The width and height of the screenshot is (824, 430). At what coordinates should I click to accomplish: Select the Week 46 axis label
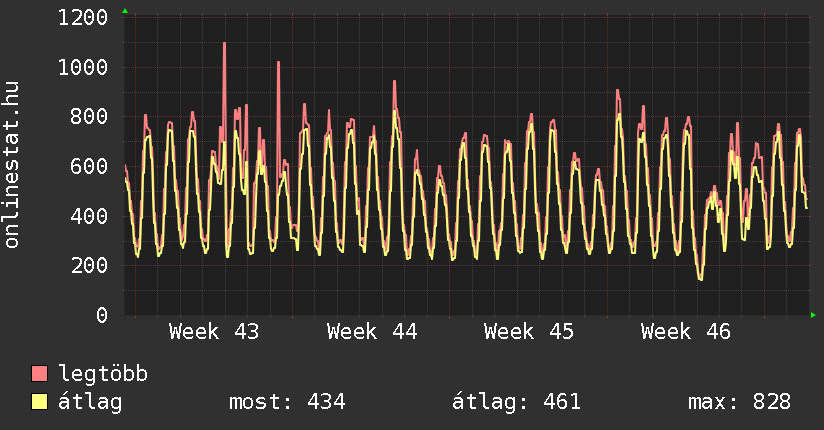click(x=686, y=331)
